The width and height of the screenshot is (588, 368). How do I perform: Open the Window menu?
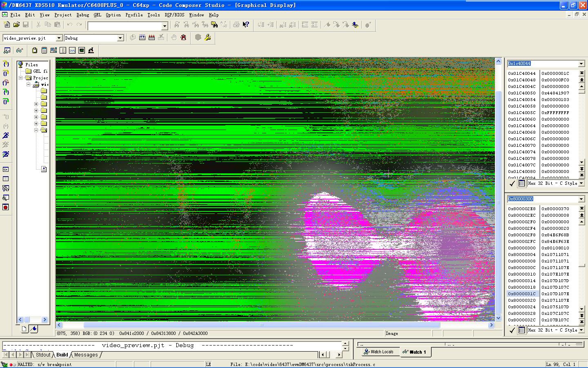pos(196,15)
